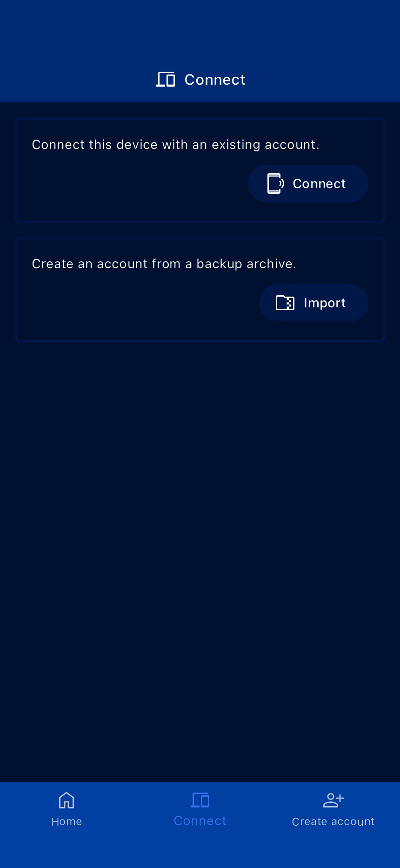The height and width of the screenshot is (868, 400).
Task: Tap the house icon in the bottom bar
Action: click(67, 800)
